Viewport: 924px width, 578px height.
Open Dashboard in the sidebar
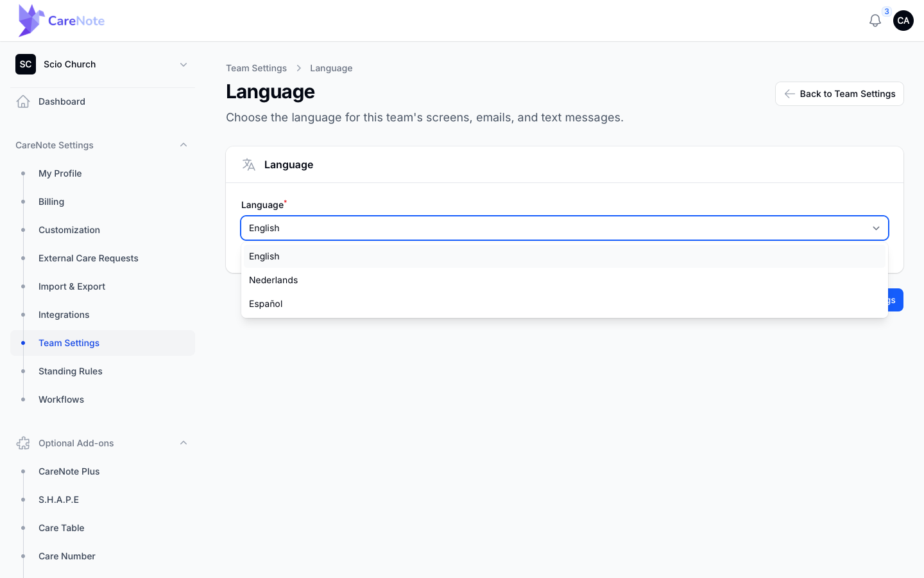point(103,101)
